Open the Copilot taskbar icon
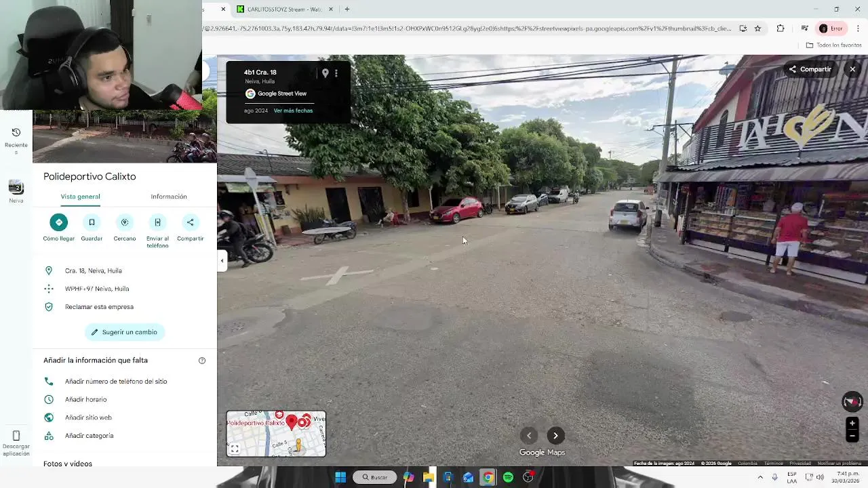The height and width of the screenshot is (488, 868). click(408, 477)
